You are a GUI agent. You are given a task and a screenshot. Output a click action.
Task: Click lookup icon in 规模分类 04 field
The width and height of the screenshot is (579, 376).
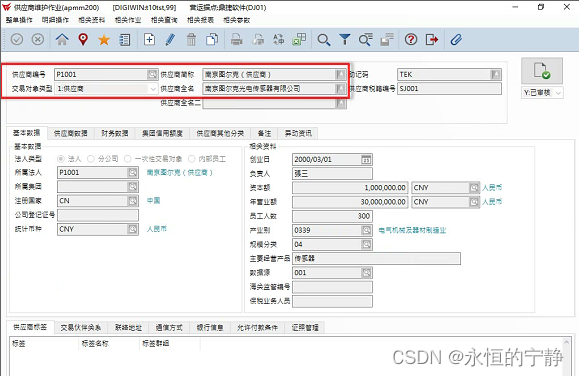click(366, 244)
